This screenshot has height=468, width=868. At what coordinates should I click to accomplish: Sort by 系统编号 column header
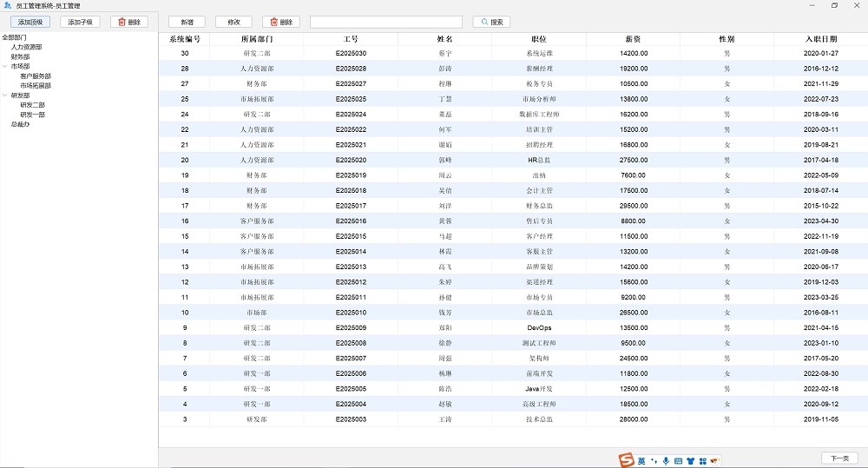tap(185, 39)
